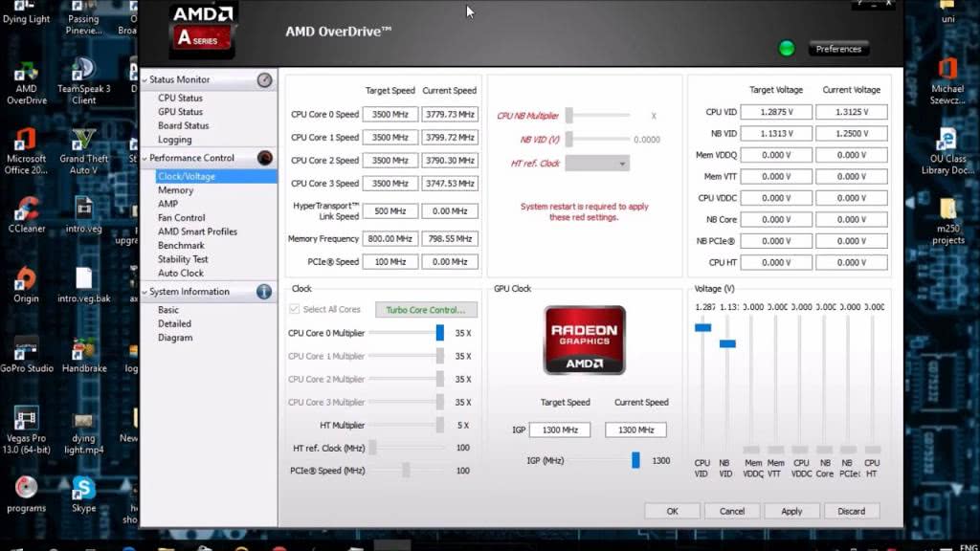Collapse the System Information section
Screen dimensions: 980x551
pos(145,292)
